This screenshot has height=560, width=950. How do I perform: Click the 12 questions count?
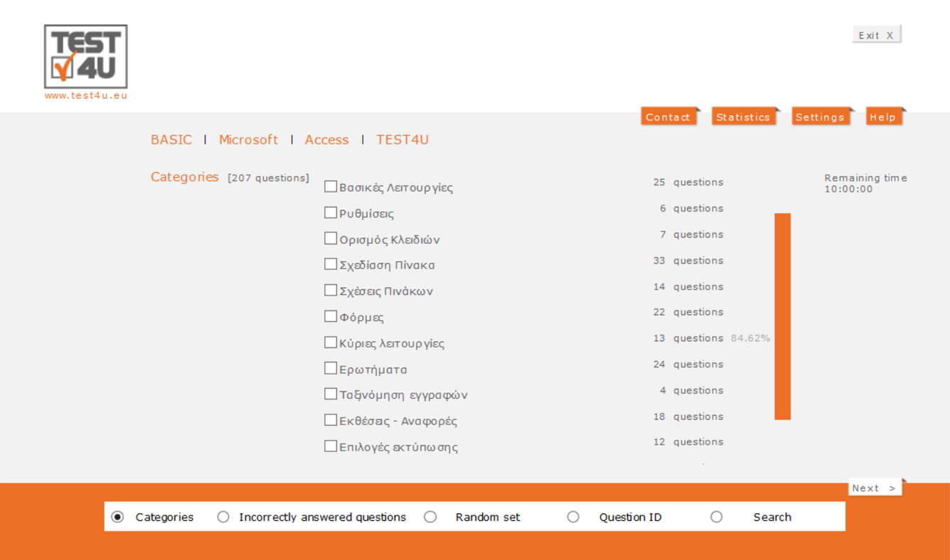click(688, 442)
